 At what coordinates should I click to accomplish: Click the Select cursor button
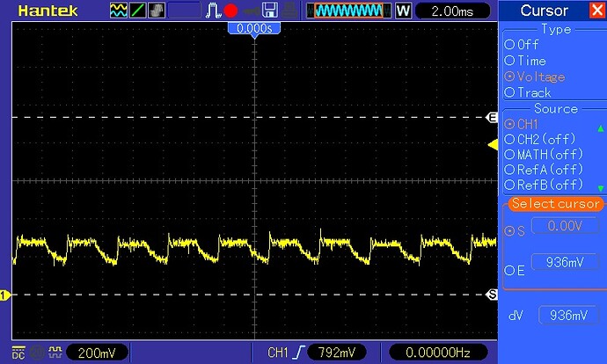(555, 203)
